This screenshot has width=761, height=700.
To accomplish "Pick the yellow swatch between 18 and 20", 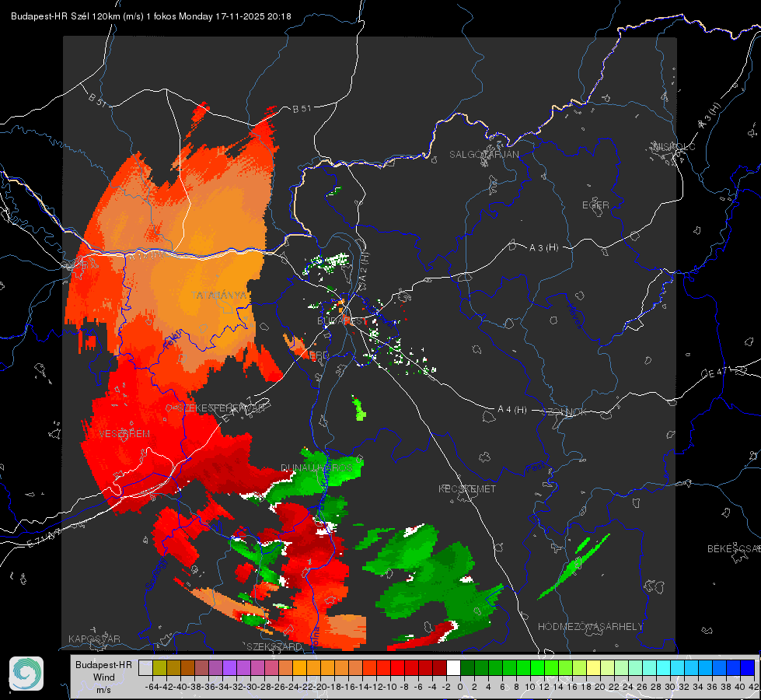I will click(594, 668).
